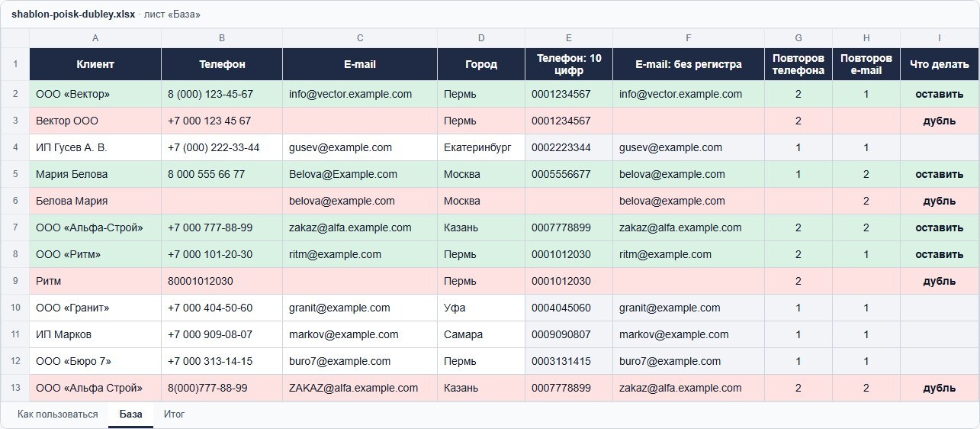
Task: Select cell «ООО «Гранит»»
Action: click(95, 308)
